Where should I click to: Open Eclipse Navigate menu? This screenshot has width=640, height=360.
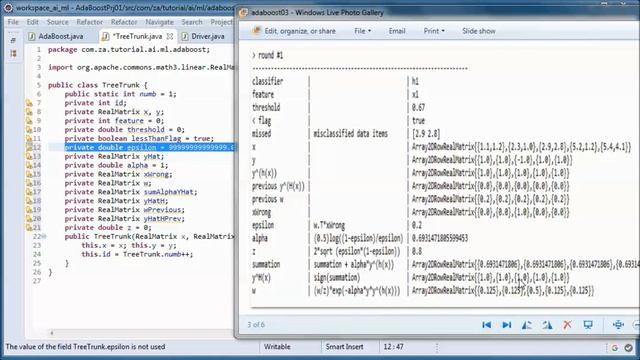click(x=160, y=22)
